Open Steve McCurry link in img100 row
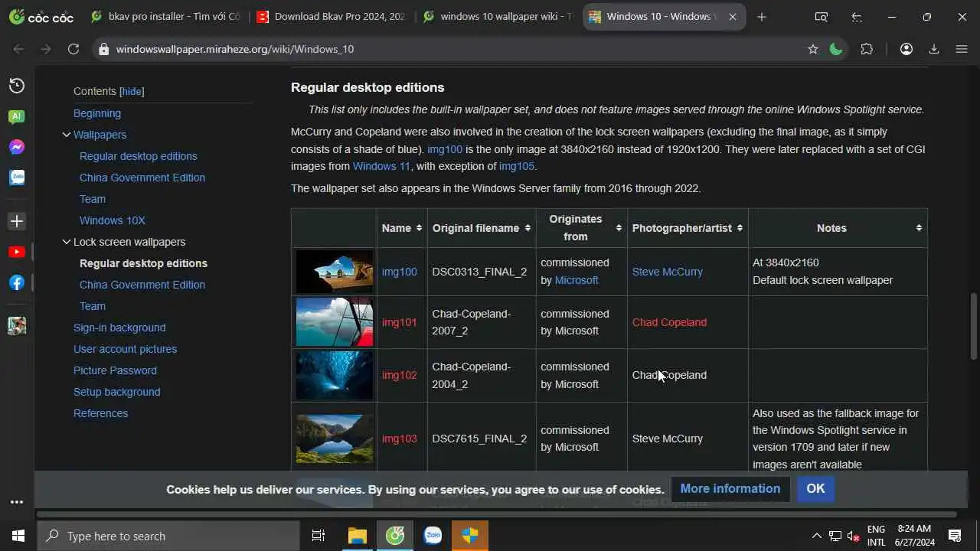Screen dimensions: 980x551 point(668,272)
